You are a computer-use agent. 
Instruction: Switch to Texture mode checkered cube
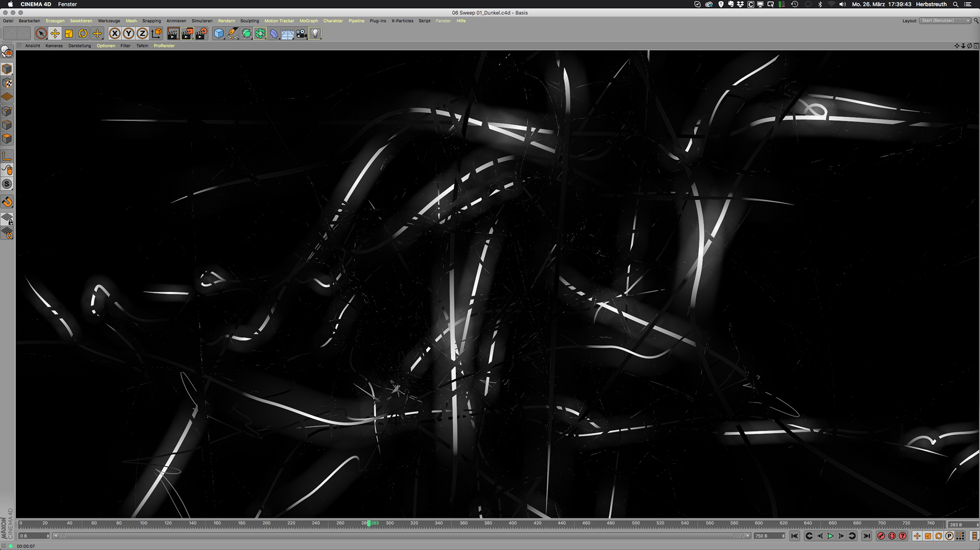point(7,83)
